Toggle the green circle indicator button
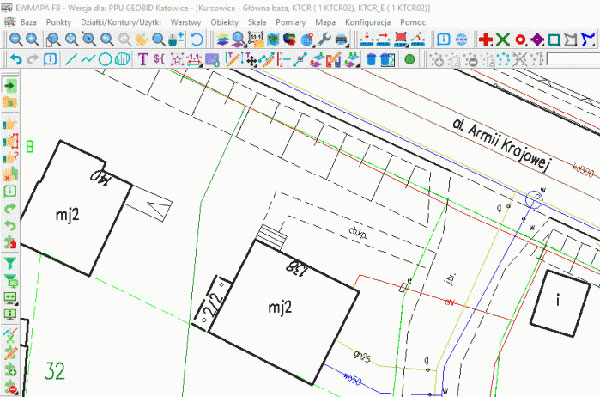The image size is (600, 397). click(x=410, y=60)
